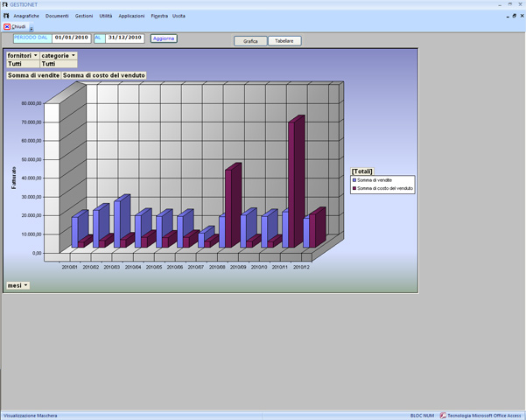Open the Finestra menu
This screenshot has height=420, width=526.
click(x=159, y=16)
